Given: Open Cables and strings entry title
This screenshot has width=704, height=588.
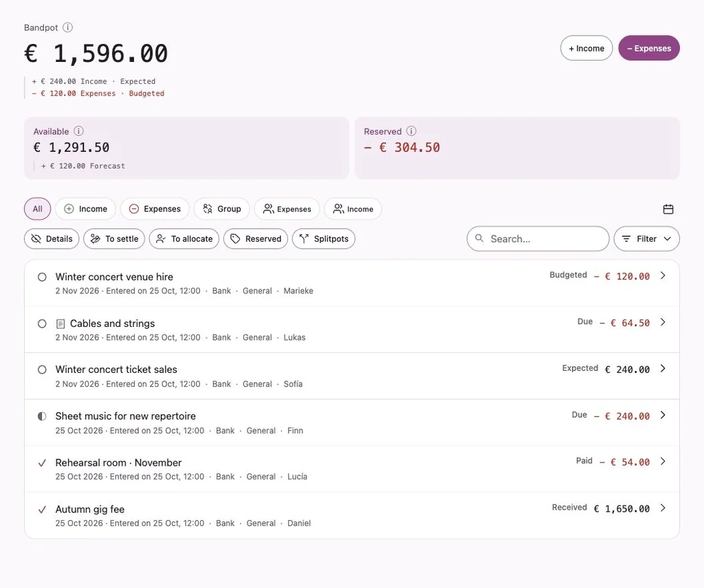Looking at the screenshot, I should pos(112,324).
